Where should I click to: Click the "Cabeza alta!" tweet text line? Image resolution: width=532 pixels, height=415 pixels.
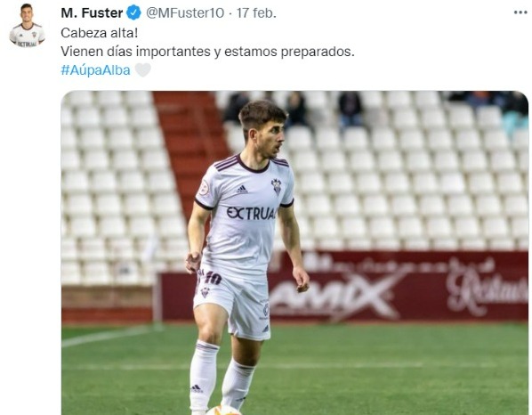coord(100,33)
